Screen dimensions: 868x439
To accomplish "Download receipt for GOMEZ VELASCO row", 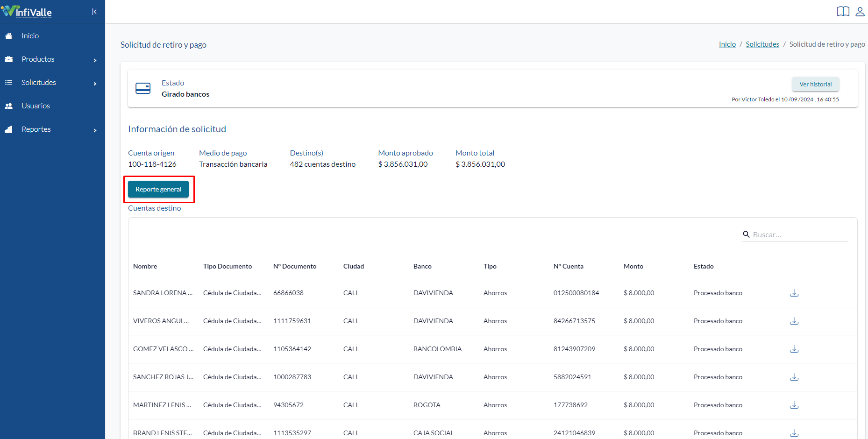I will pos(794,349).
